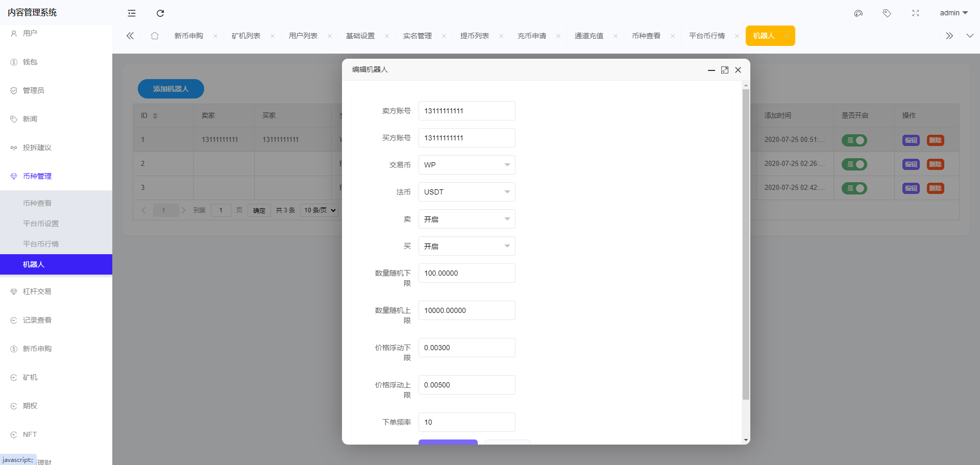980x465 pixels.
Task: Click the home icon in the tab bar
Action: (x=155, y=36)
